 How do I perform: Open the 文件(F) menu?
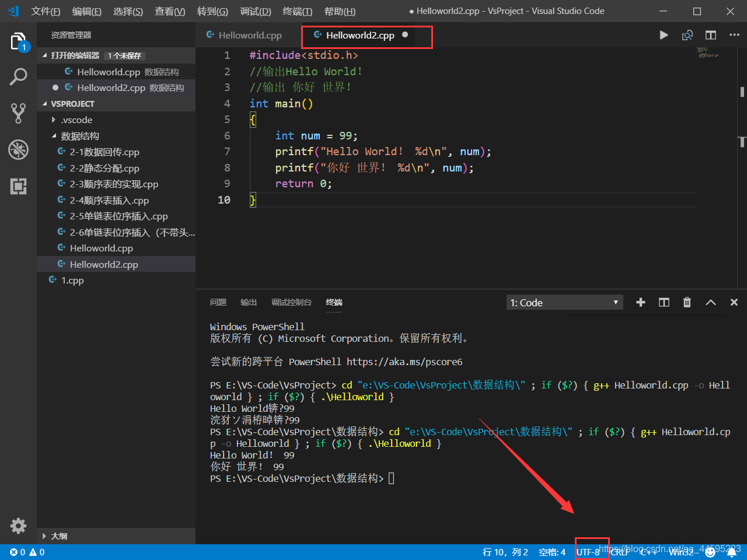[x=46, y=11]
